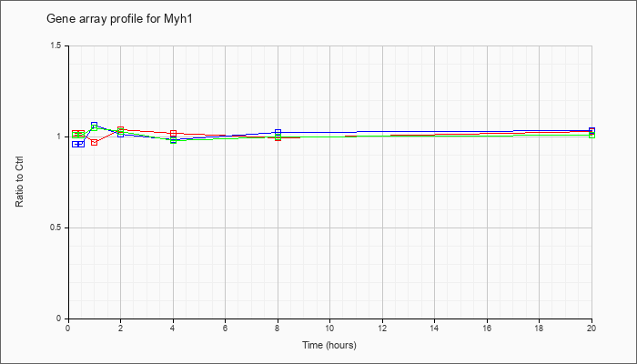
Task: Click the 'Ratio to Ctrl' y-axis label
Action: pos(20,183)
